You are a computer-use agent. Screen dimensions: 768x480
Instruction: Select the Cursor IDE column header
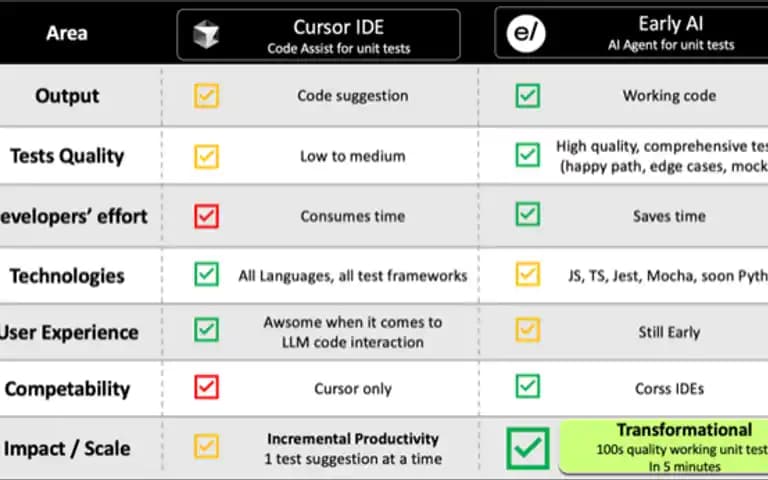pyautogui.click(x=318, y=35)
